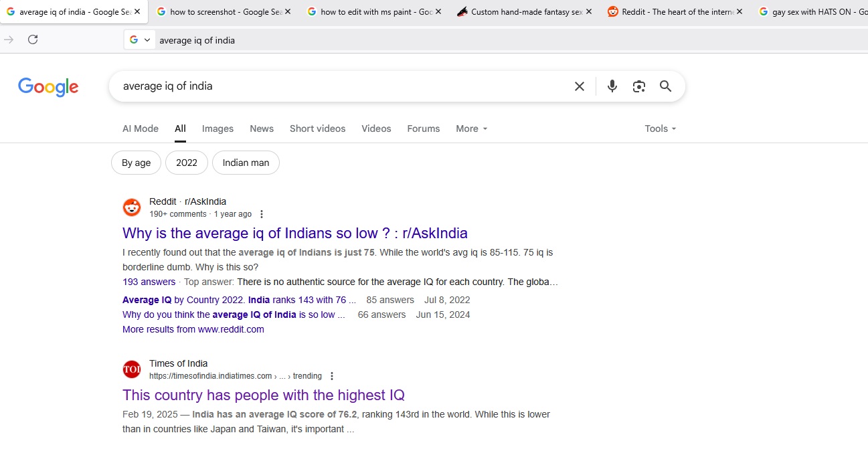868x453 pixels.
Task: Apply the 'By age' filter chip
Action: point(137,163)
